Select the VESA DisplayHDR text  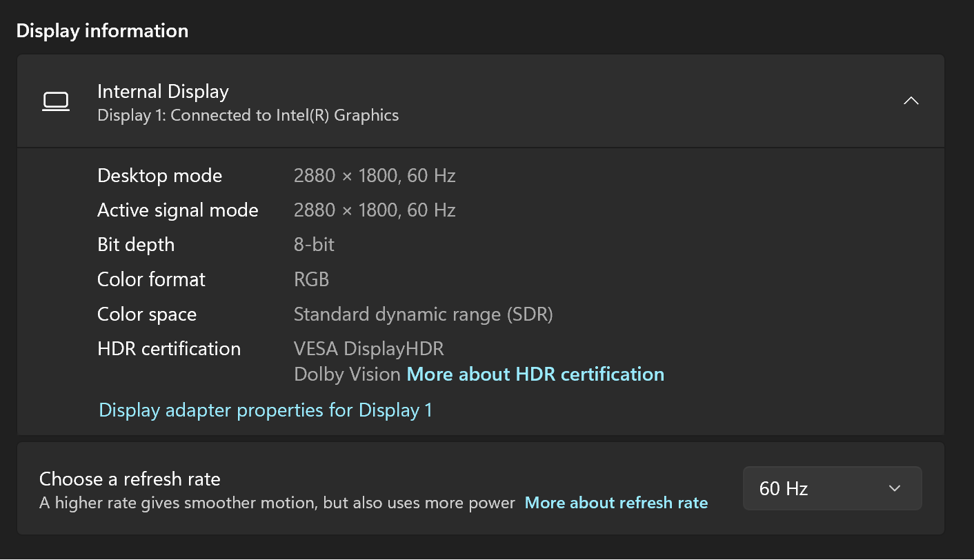(x=368, y=349)
